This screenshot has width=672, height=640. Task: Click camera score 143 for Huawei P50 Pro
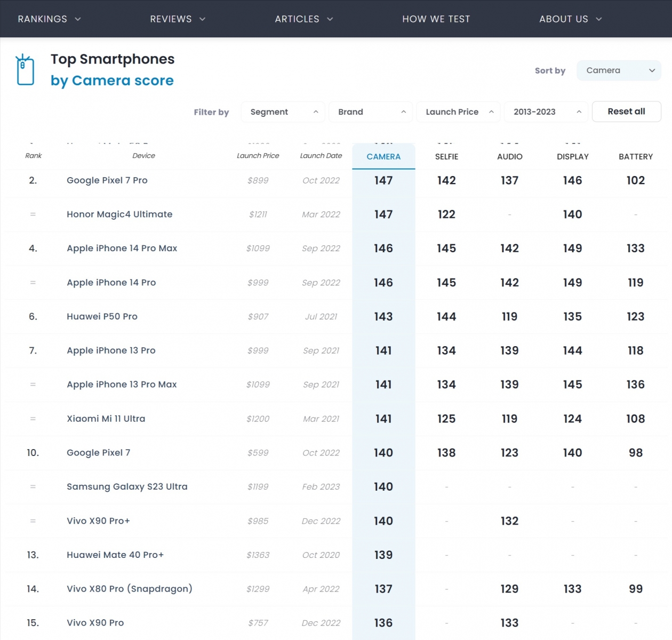(x=383, y=317)
